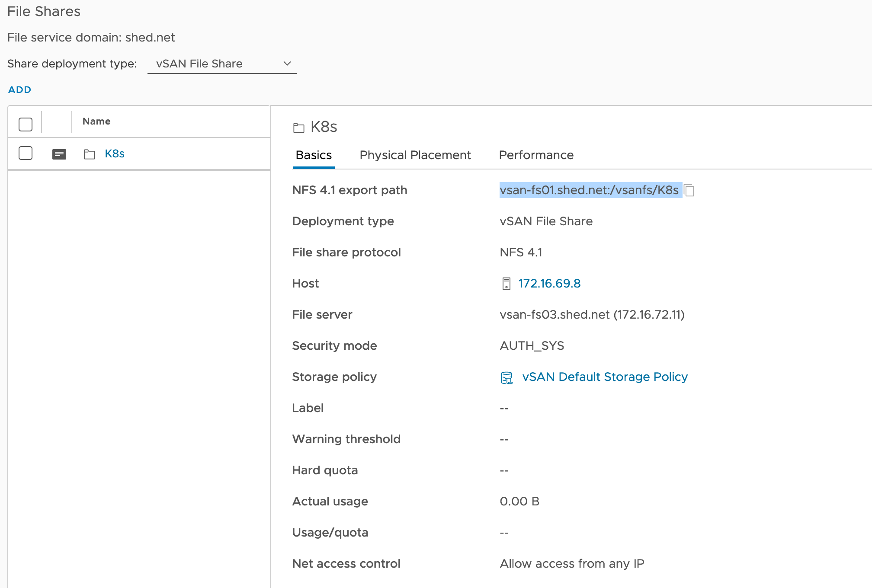
Task: Open the Performance tab
Action: tap(536, 155)
